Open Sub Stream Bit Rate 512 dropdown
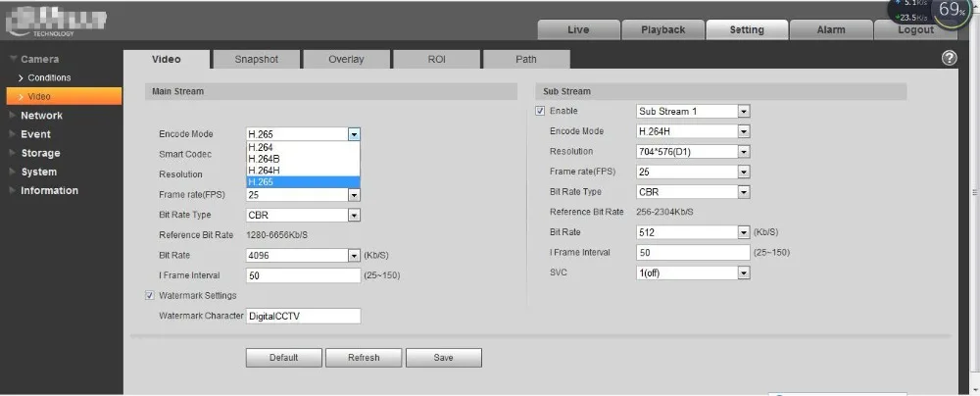 pyautogui.click(x=744, y=232)
